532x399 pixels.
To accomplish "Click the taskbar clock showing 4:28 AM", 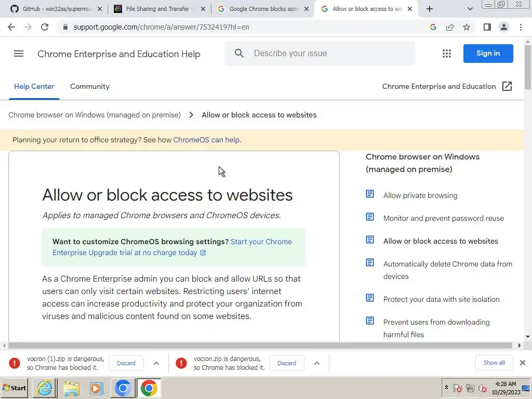I will coord(506,388).
